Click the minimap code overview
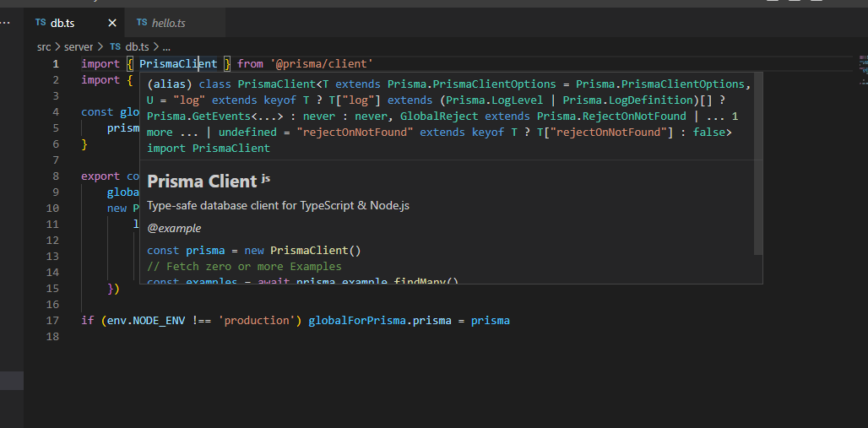Screen dimensions: 868x428 pos(863,66)
